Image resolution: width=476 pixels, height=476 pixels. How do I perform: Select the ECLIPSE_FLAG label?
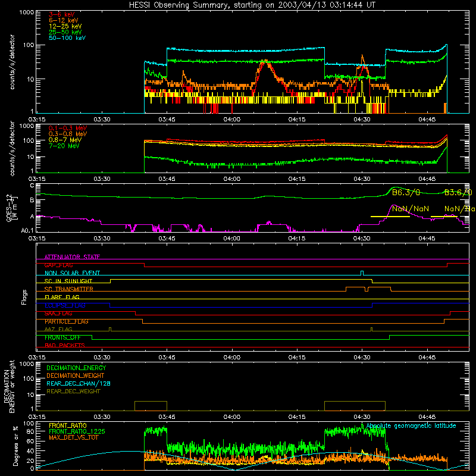coord(65,305)
